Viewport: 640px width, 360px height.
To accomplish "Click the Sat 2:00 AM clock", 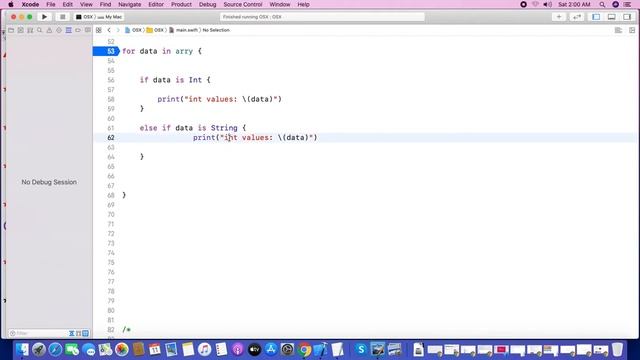I will click(x=574, y=4).
